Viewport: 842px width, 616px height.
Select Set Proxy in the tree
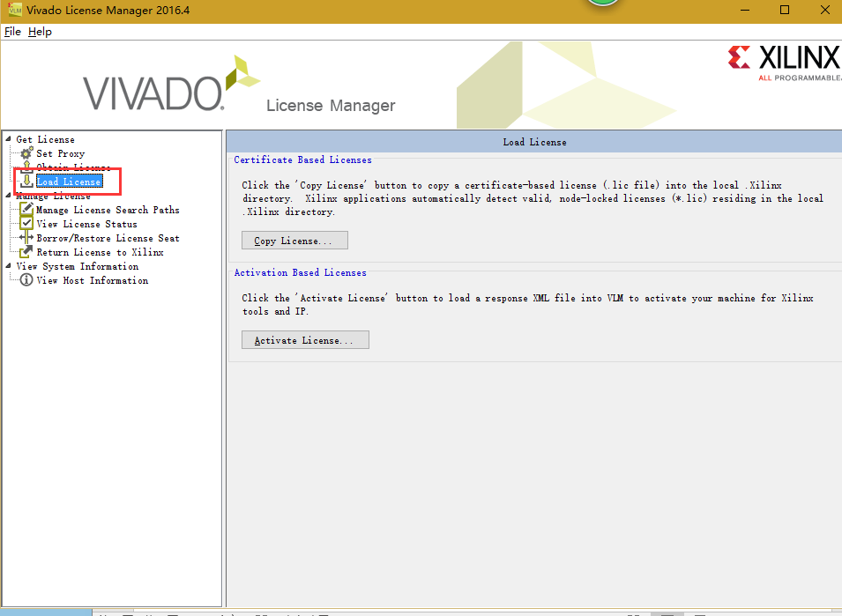(61, 153)
